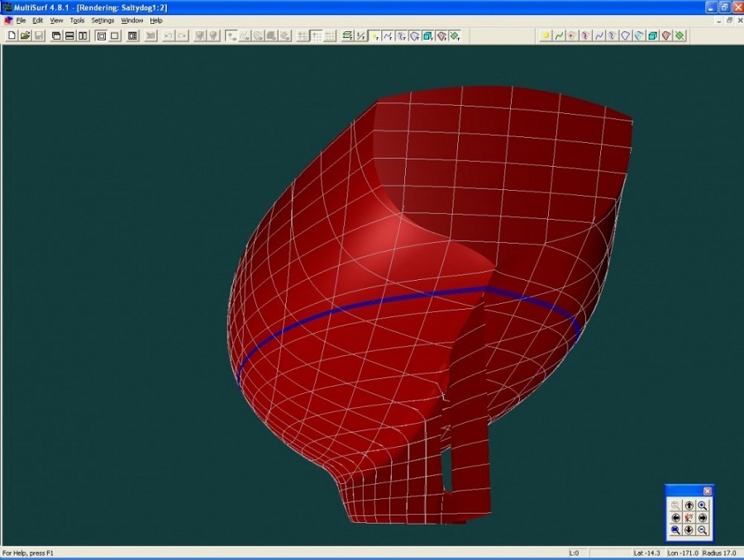
Task: Click the Open file folder icon
Action: (x=25, y=36)
